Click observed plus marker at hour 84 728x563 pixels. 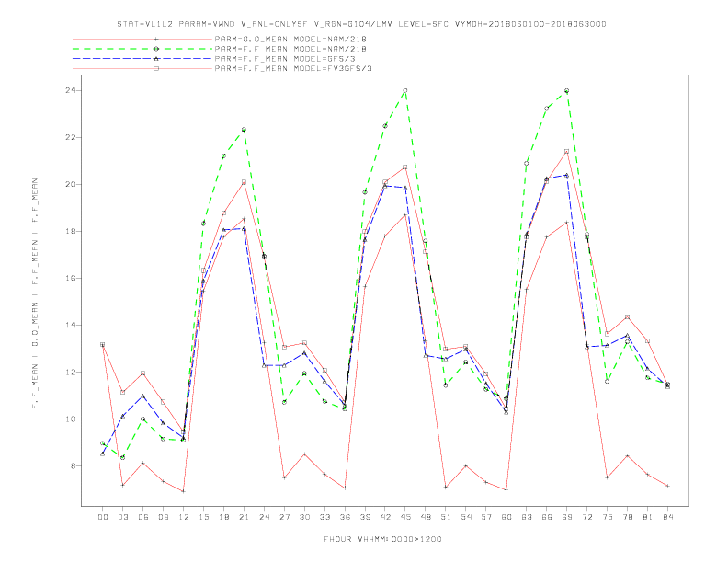click(667, 486)
